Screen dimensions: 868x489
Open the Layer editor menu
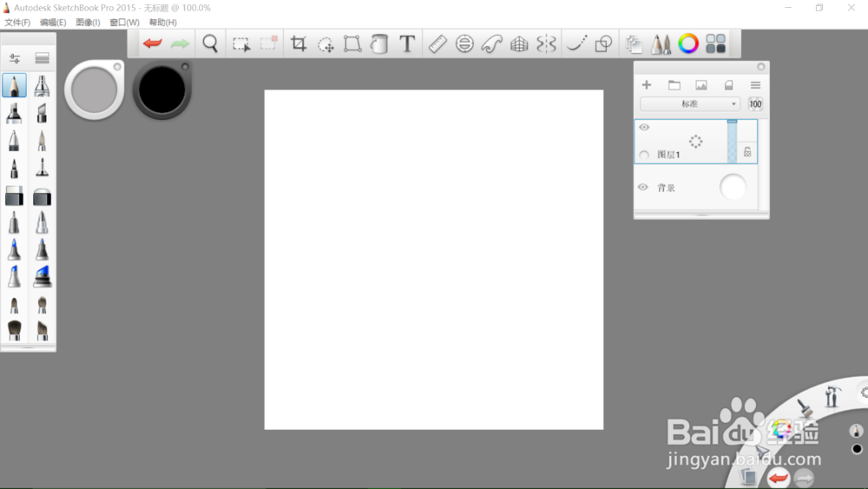pos(756,85)
